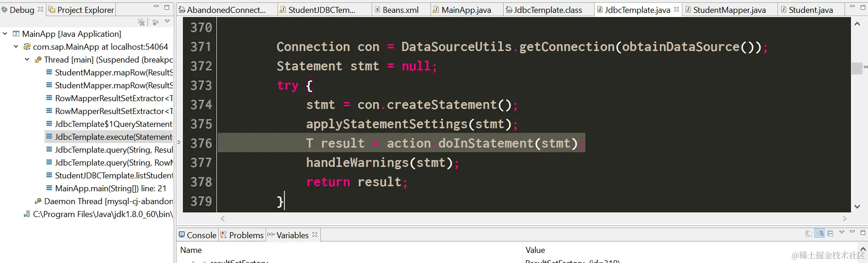Maximize the editor area
The width and height of the screenshot is (868, 263).
point(862,7)
